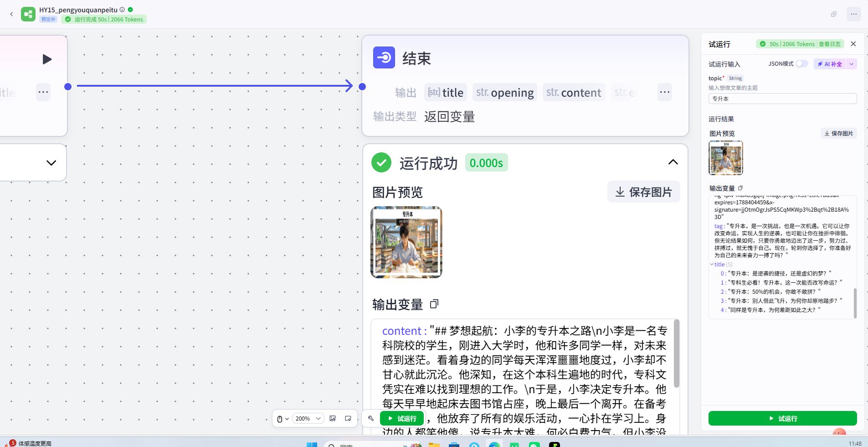Save image from canvas result panel
Screen dimensions: 868x447
click(x=643, y=192)
